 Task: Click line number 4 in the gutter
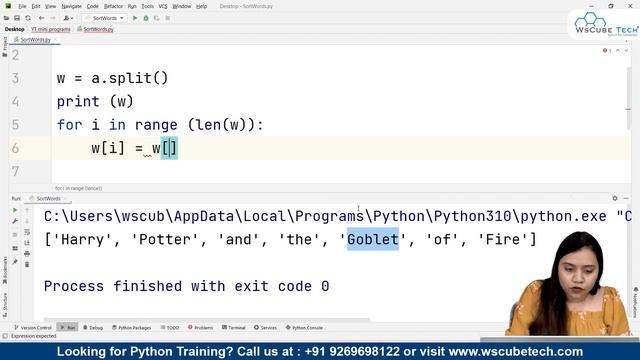(x=16, y=101)
